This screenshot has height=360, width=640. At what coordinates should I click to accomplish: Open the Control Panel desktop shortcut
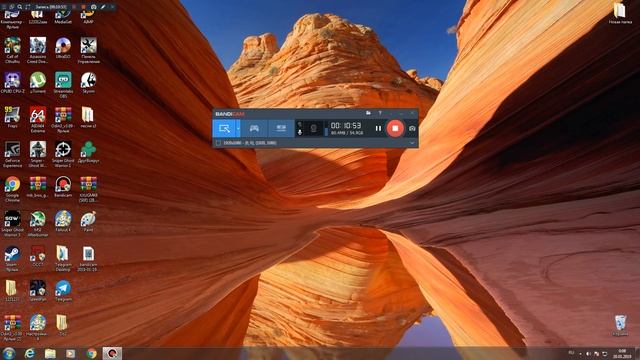tap(89, 50)
